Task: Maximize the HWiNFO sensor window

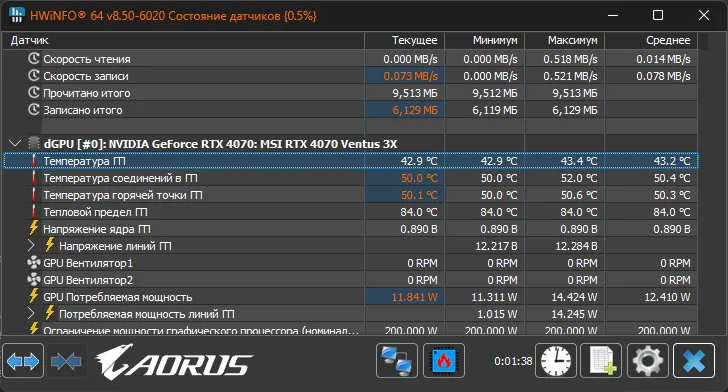Action: point(658,15)
